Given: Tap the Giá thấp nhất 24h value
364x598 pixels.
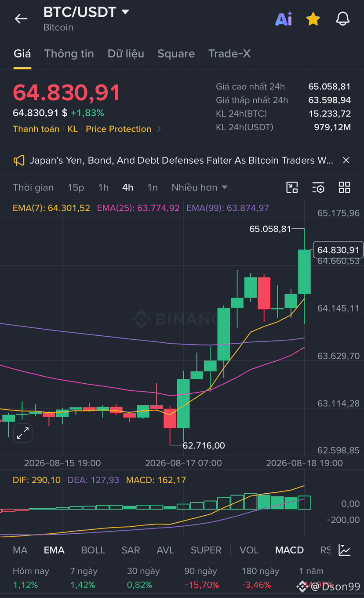Looking at the screenshot, I should tap(329, 100).
